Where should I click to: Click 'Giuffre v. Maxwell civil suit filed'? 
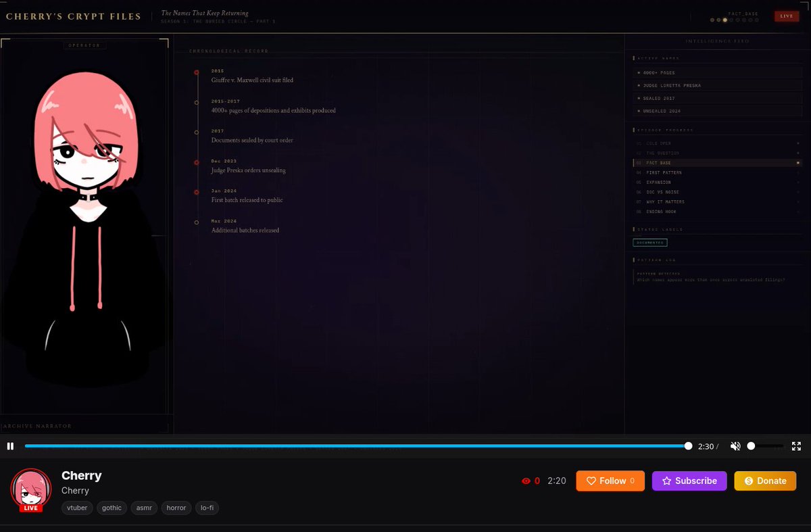tap(252, 80)
